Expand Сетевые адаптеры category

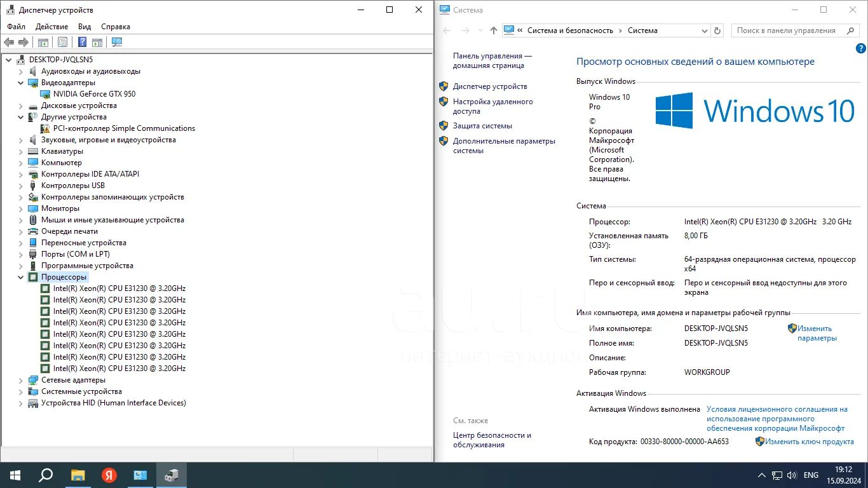(x=21, y=380)
